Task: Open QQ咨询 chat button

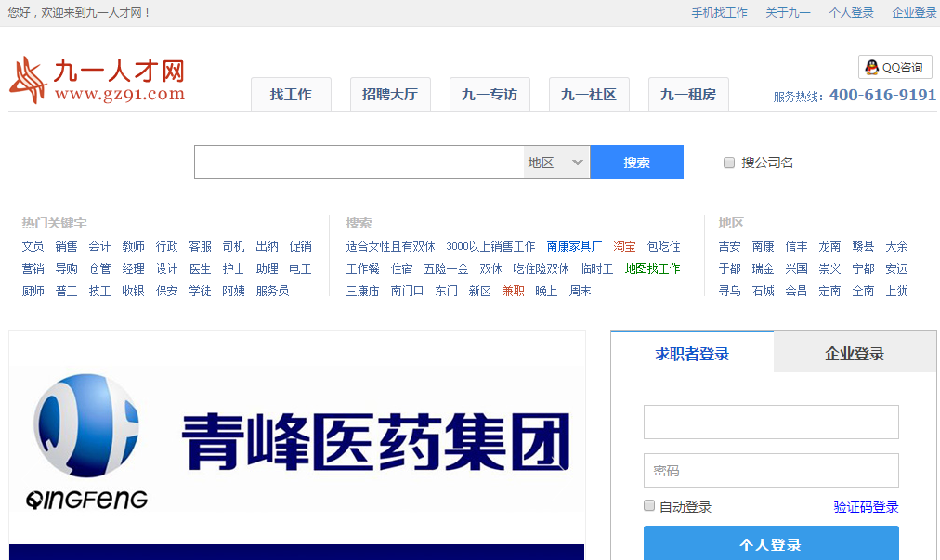Action: pyautogui.click(x=895, y=67)
